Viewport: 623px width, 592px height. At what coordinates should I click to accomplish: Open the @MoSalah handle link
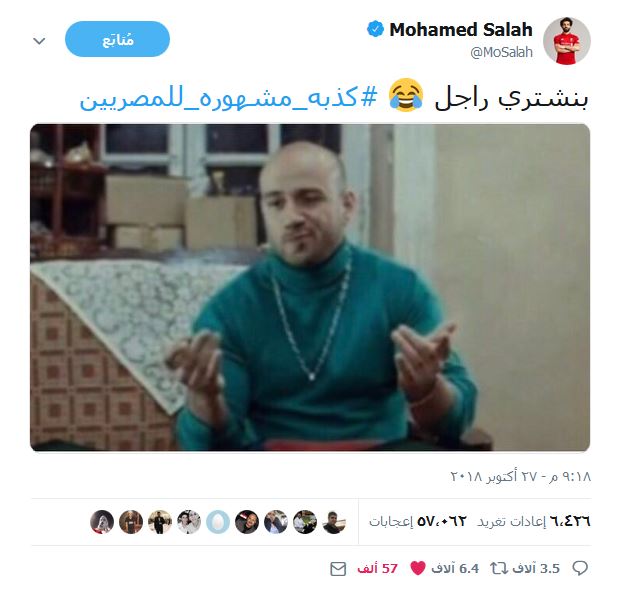pos(501,52)
